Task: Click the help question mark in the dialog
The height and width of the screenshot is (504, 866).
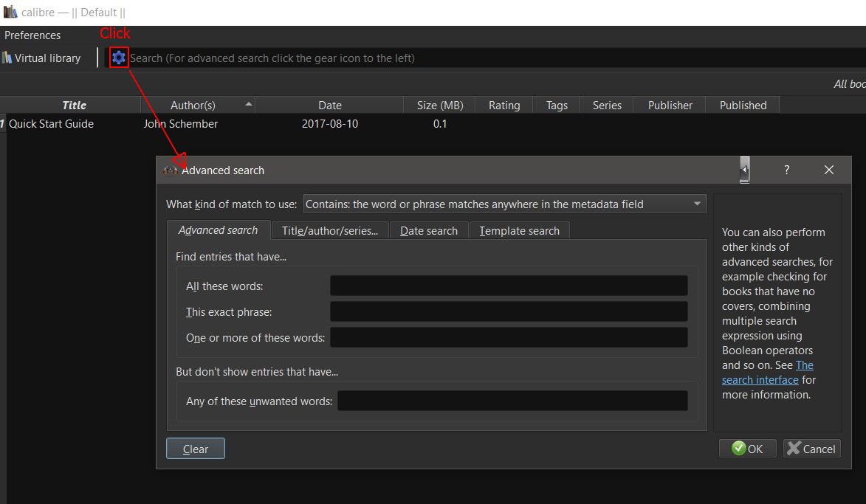Action: [786, 170]
